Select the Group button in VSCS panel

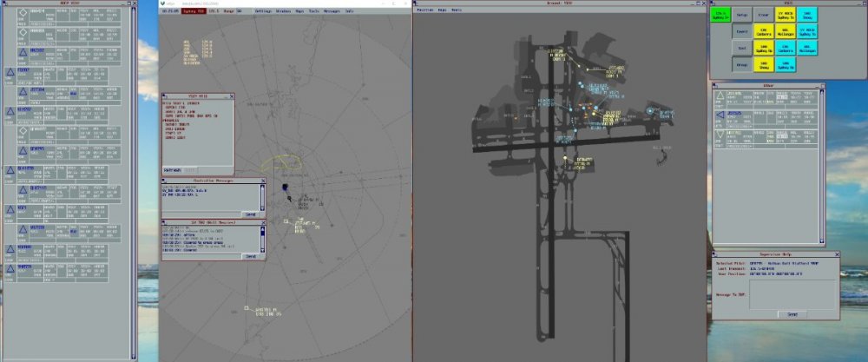(743, 64)
